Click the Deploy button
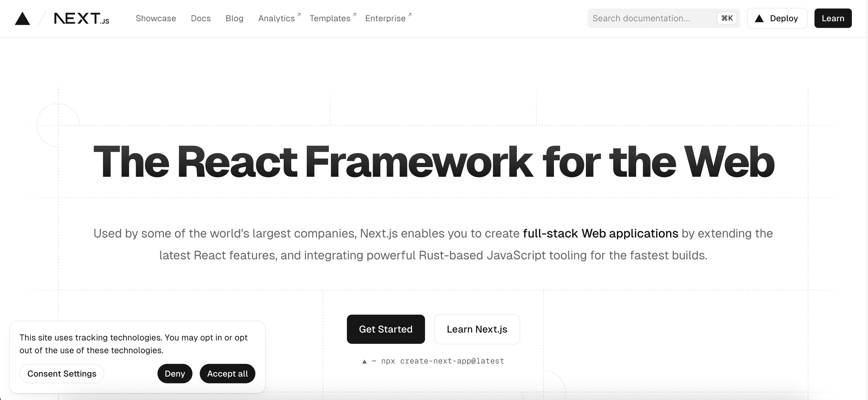This screenshot has height=400, width=868. point(777,18)
